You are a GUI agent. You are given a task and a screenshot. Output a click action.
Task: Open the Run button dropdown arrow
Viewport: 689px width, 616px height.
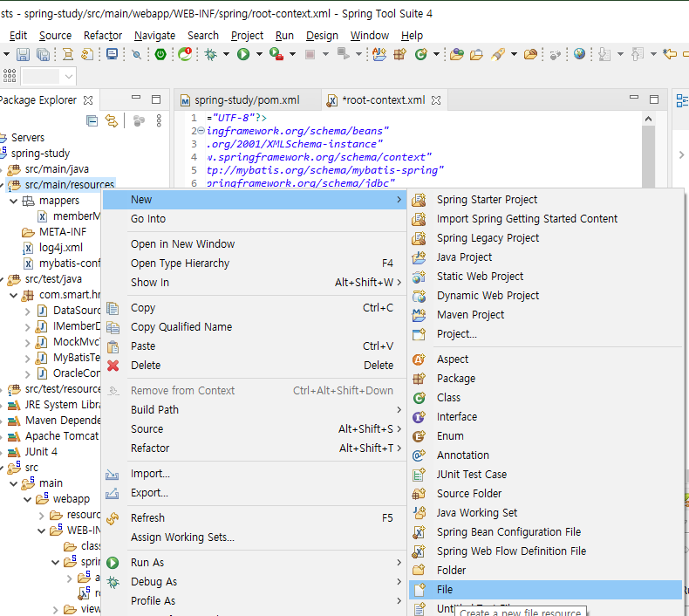(x=259, y=54)
